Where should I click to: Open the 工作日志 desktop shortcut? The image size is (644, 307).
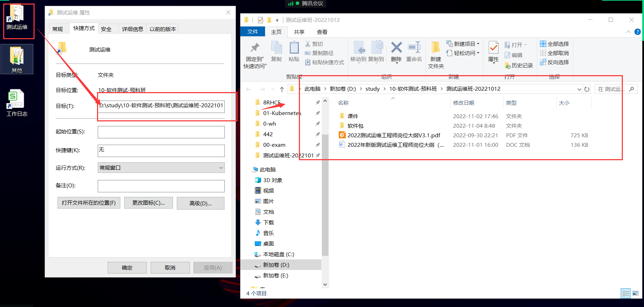point(17,103)
